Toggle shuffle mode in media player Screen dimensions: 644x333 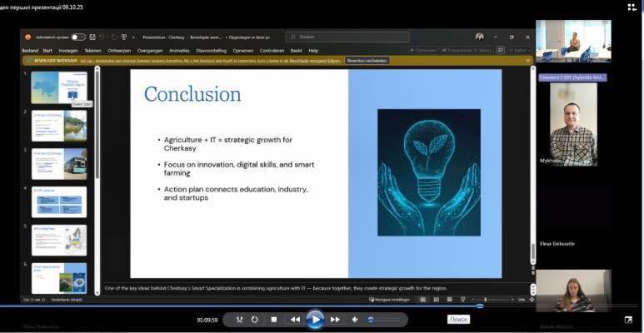click(x=239, y=320)
